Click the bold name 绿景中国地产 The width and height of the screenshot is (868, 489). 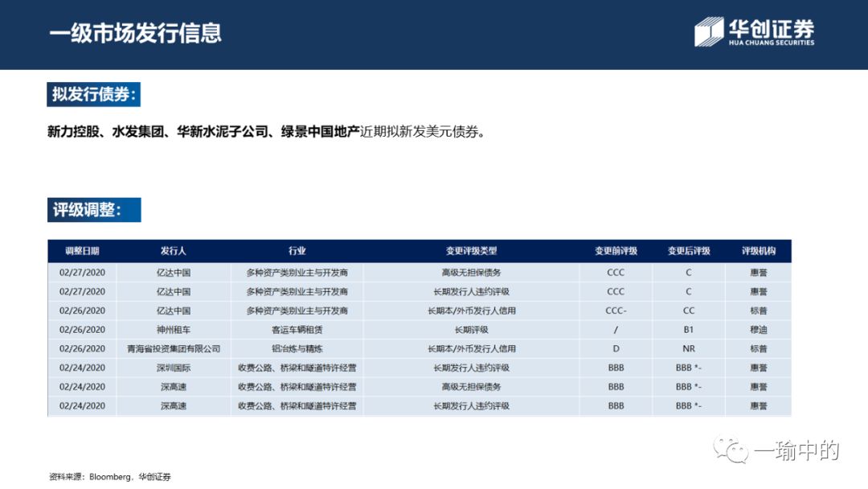click(x=320, y=132)
